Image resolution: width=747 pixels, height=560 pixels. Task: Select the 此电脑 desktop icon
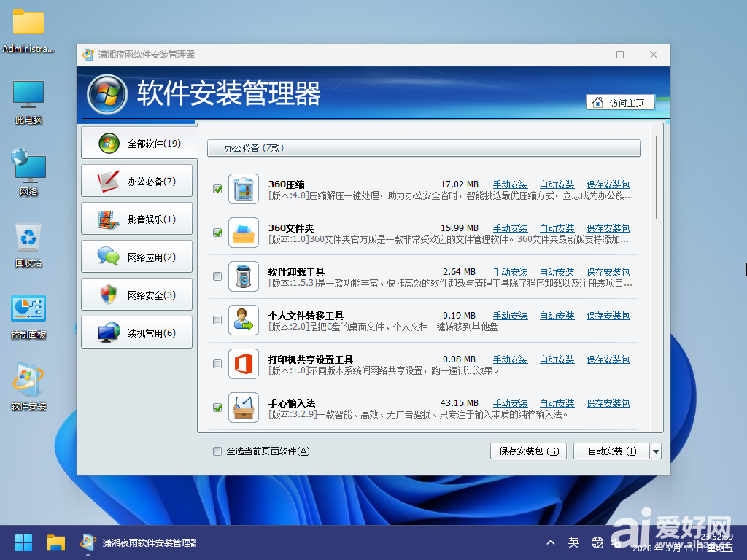(28, 103)
